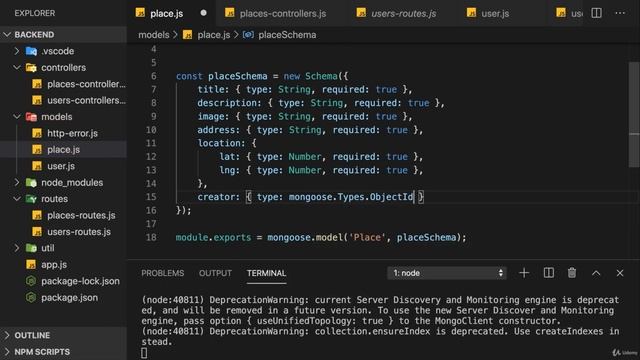Open the editor more actions menu
Screen dimensions: 640x360
[620, 13]
